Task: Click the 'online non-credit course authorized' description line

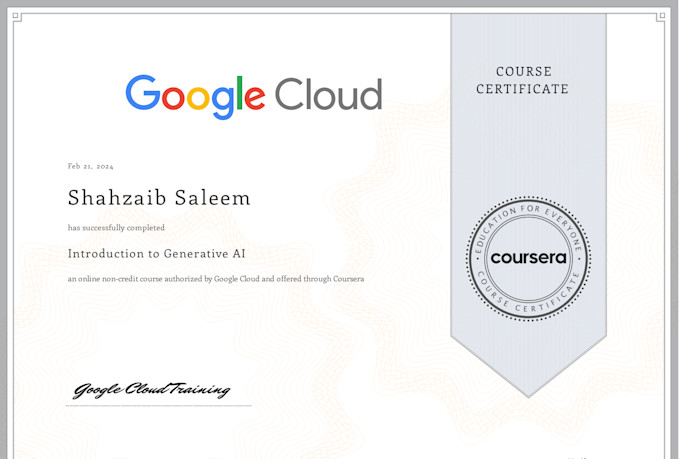Action: [216, 279]
